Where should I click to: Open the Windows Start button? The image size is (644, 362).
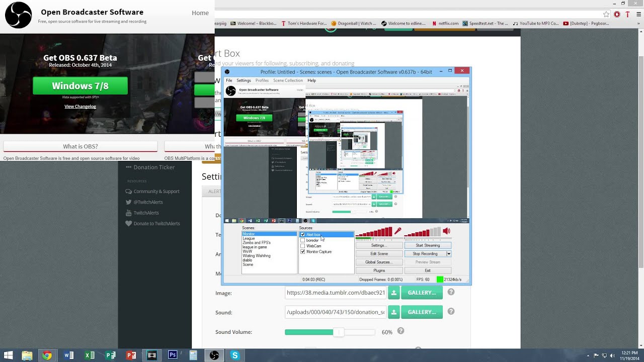(x=8, y=355)
